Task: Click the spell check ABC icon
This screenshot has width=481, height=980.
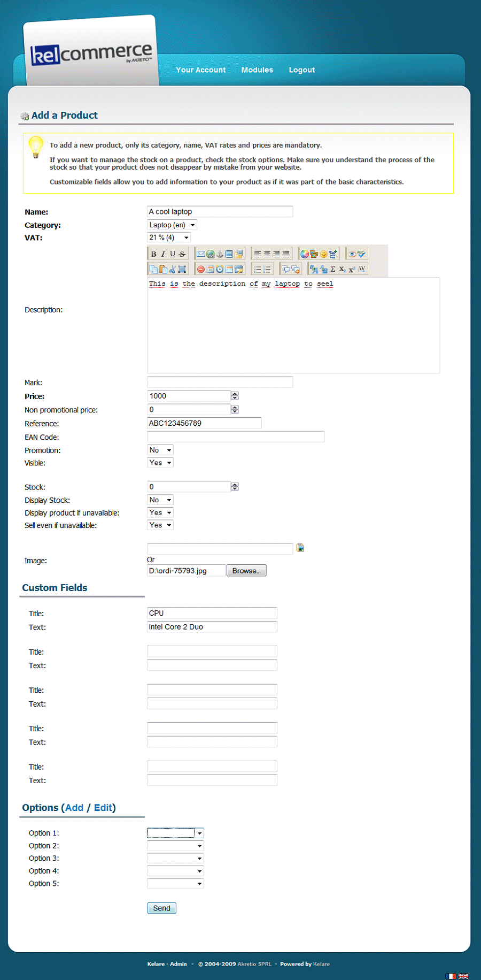Action: click(361, 254)
